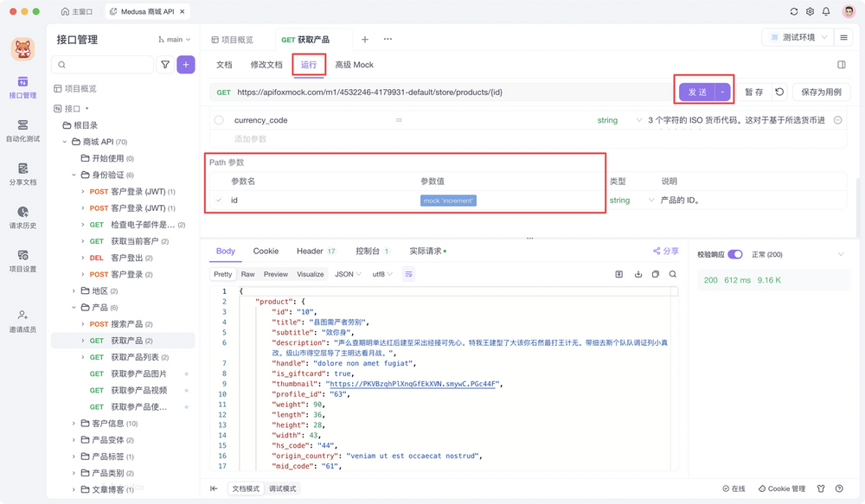Download the response with the download icon
865x504 pixels.
[x=638, y=274]
